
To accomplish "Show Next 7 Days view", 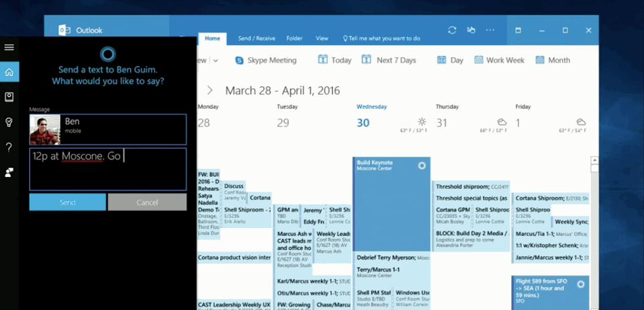I will (389, 60).
